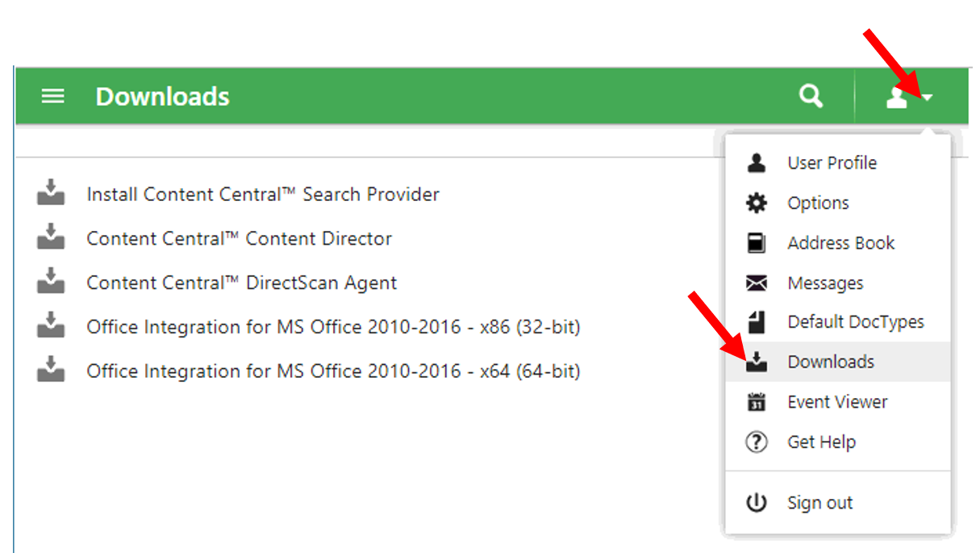Open Install Content Central Search Provider link
This screenshot has width=980, height=553.
(x=263, y=195)
